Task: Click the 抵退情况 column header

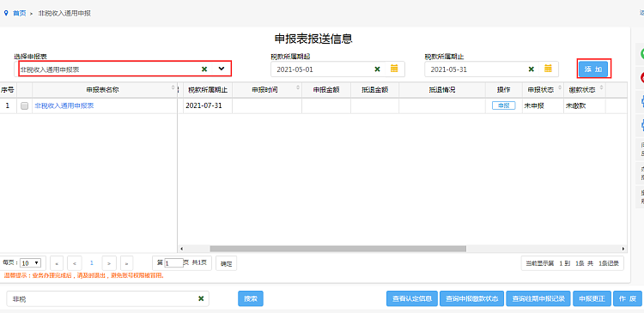Action: click(442, 90)
